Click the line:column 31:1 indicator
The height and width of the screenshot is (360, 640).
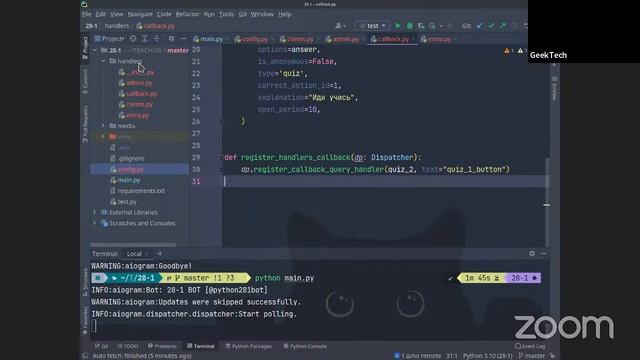tap(451, 356)
